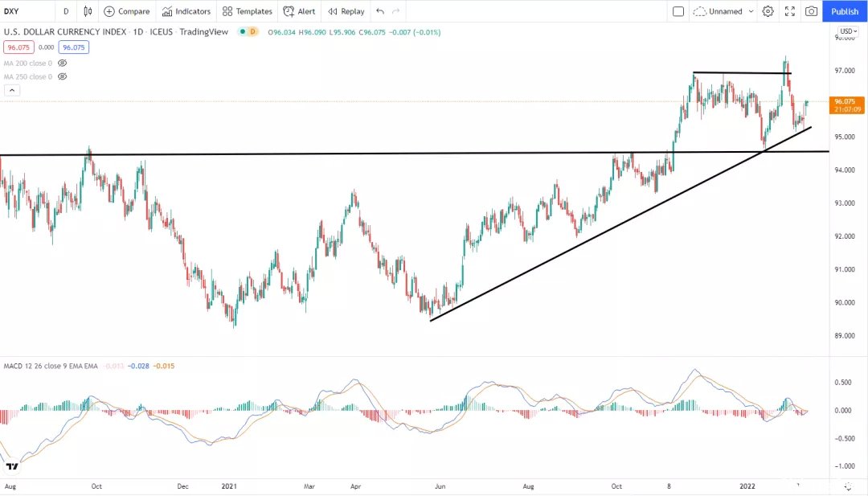Click the orange 96.075 price label
Viewport: 868px width, 496px height.
pyautogui.click(x=847, y=105)
